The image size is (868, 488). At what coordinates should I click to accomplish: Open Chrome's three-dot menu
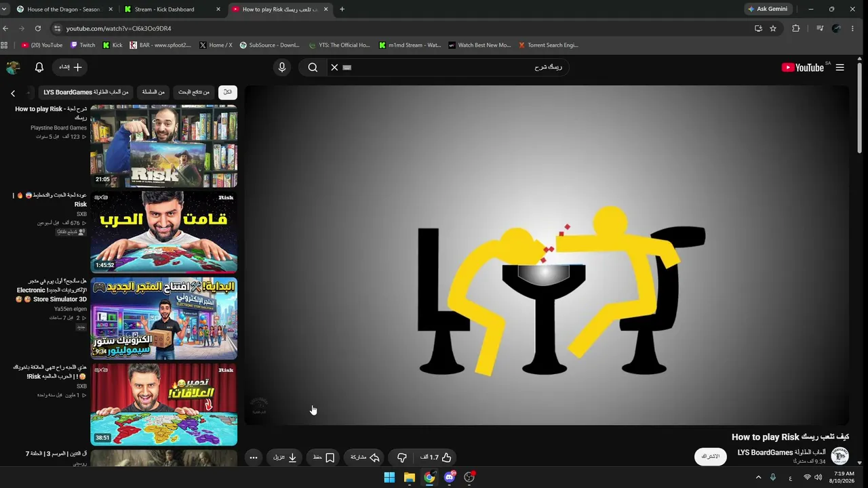853,28
